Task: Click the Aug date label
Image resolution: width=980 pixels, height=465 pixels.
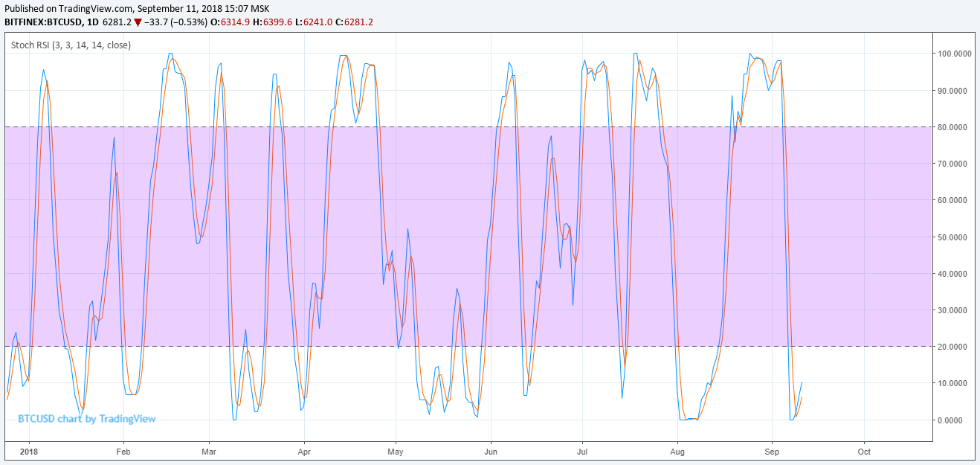Action: [677, 452]
